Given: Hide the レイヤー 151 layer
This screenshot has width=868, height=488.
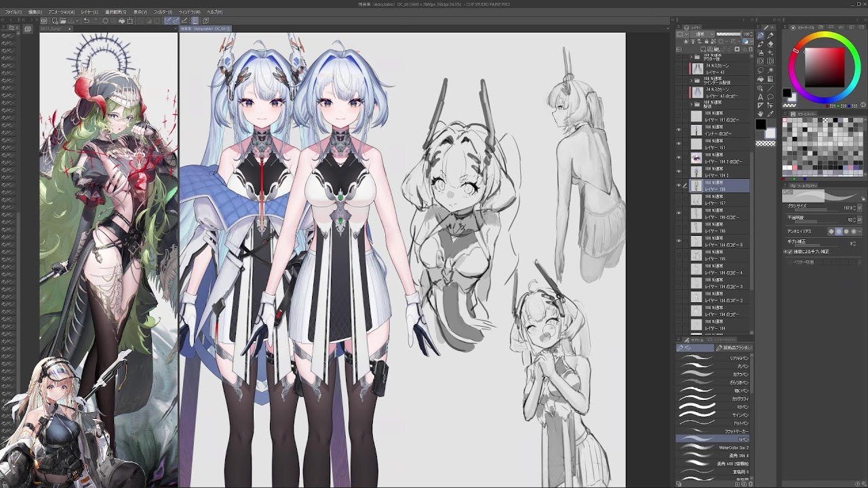Looking at the screenshot, I should pyautogui.click(x=679, y=144).
